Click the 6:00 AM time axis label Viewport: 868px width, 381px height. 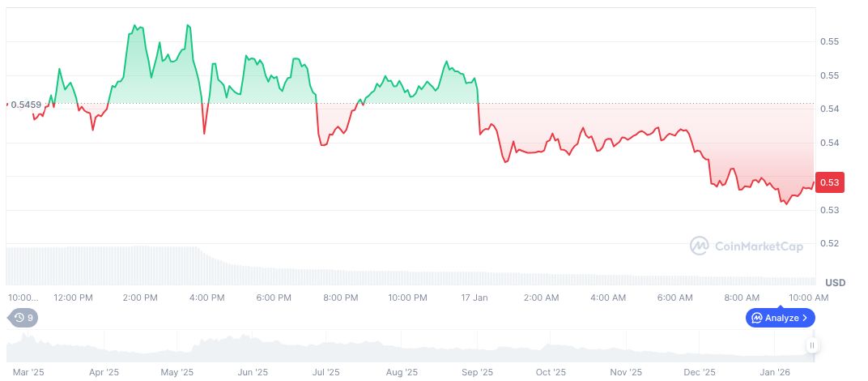(674, 298)
